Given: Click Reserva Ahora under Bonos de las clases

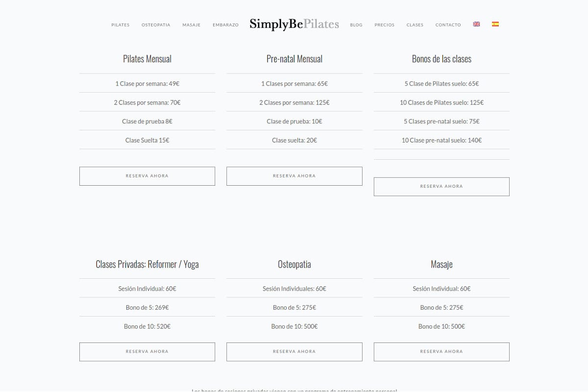Looking at the screenshot, I should coord(441,187).
